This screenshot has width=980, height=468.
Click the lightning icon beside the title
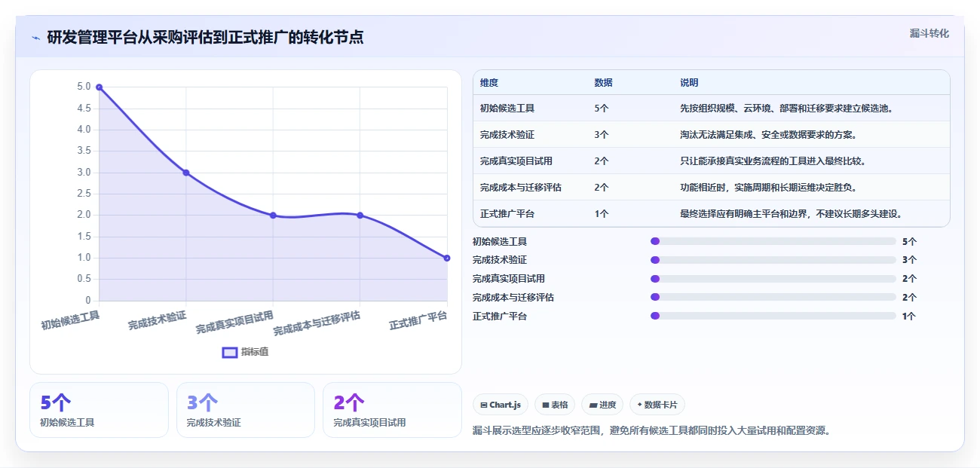click(36, 38)
